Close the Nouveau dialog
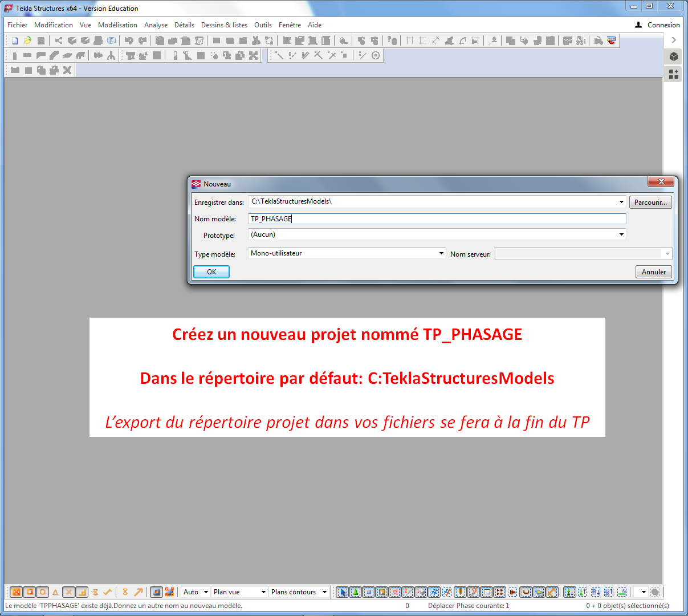The image size is (688, 616). pos(661,182)
